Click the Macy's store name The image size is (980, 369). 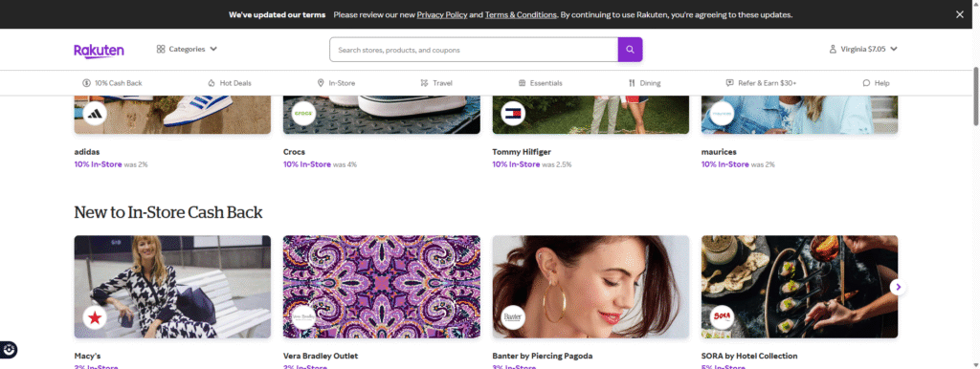(x=87, y=356)
